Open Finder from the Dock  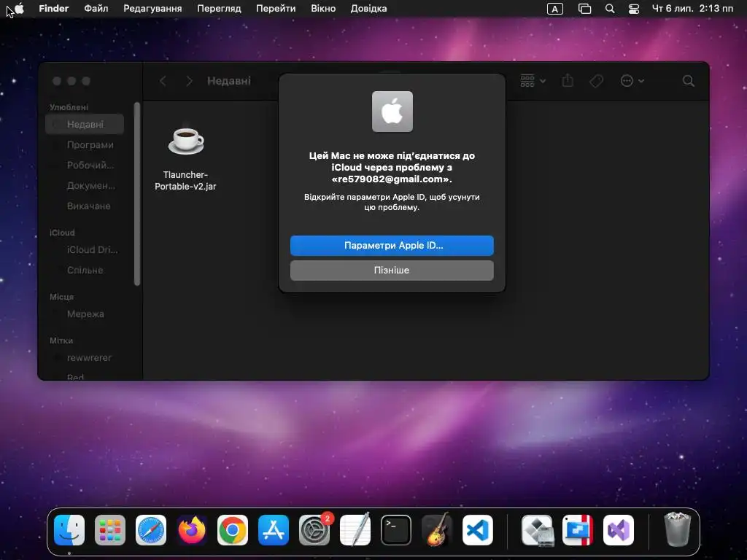click(x=69, y=530)
